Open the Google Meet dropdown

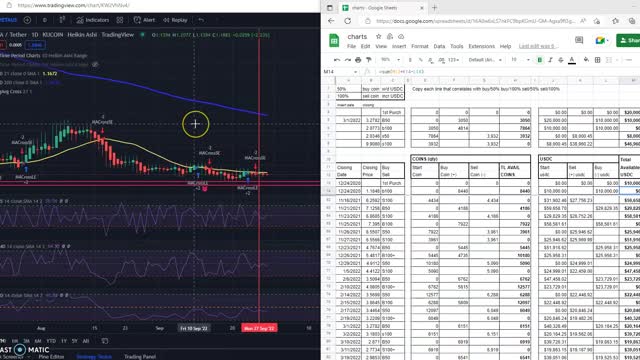pos(601,40)
